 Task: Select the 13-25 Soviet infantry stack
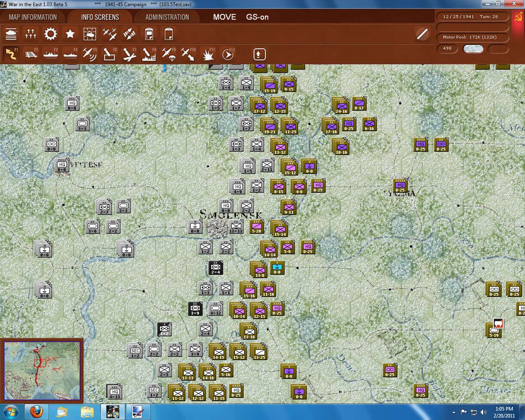(259, 352)
